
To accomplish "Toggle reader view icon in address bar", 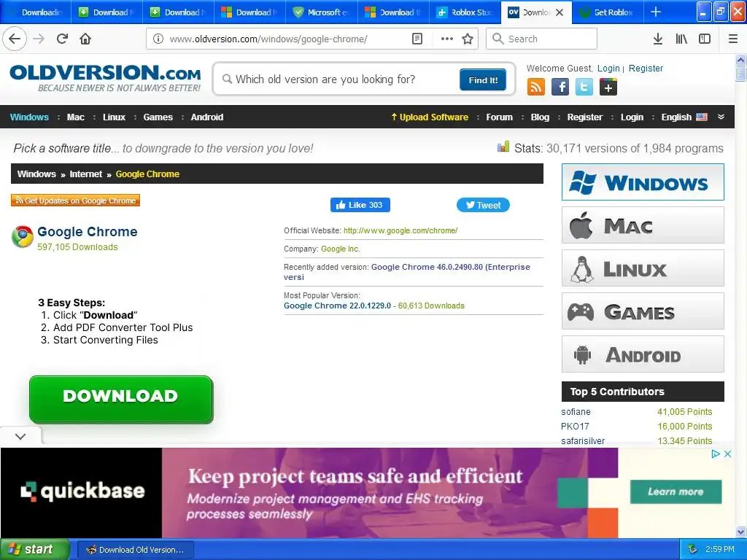I will pos(417,39).
